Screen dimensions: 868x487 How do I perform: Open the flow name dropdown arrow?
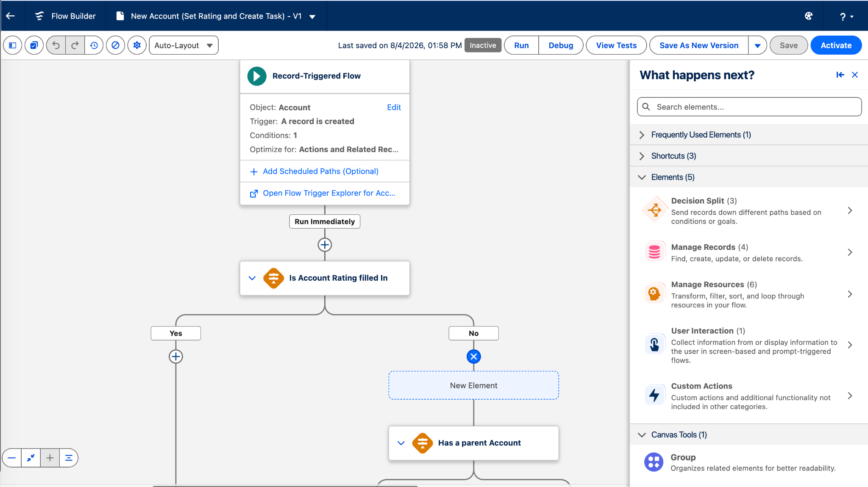click(x=312, y=17)
